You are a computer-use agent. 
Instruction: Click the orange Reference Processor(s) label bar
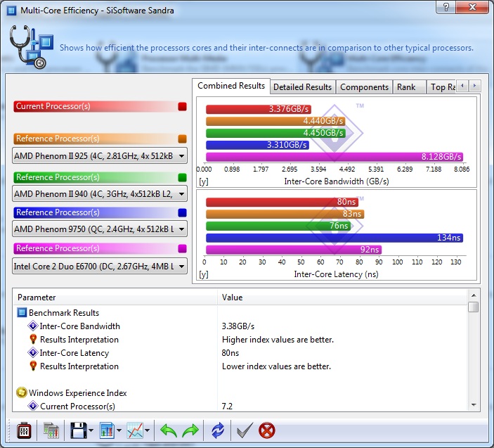click(96, 139)
